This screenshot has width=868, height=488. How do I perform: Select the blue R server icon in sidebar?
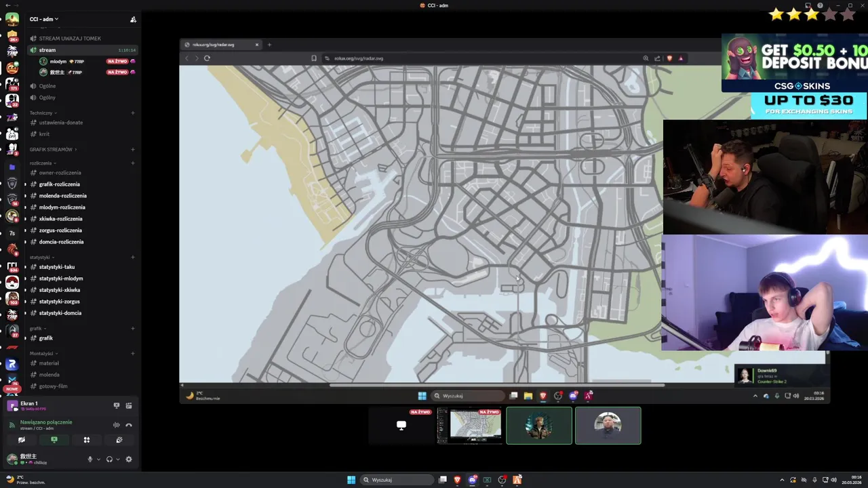[x=12, y=365]
